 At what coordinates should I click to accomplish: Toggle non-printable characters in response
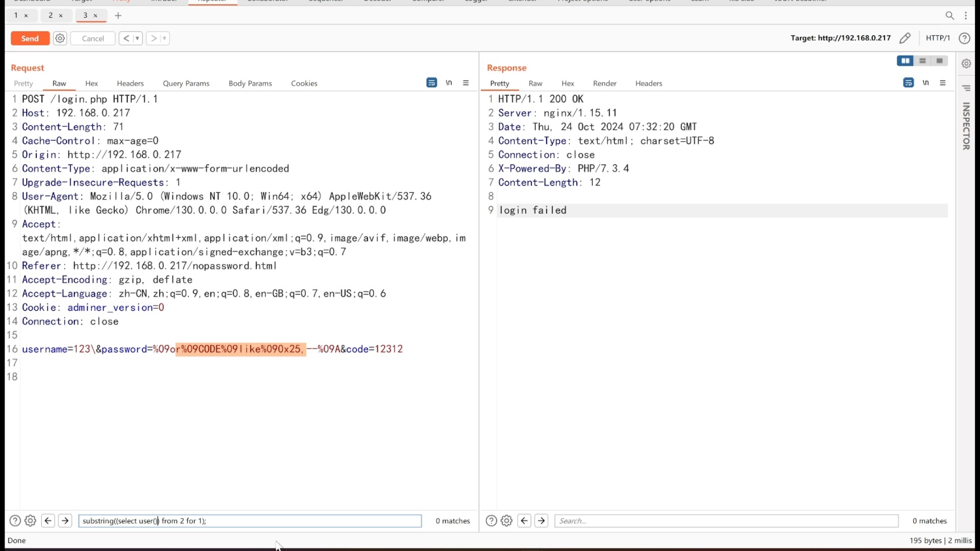click(x=926, y=83)
